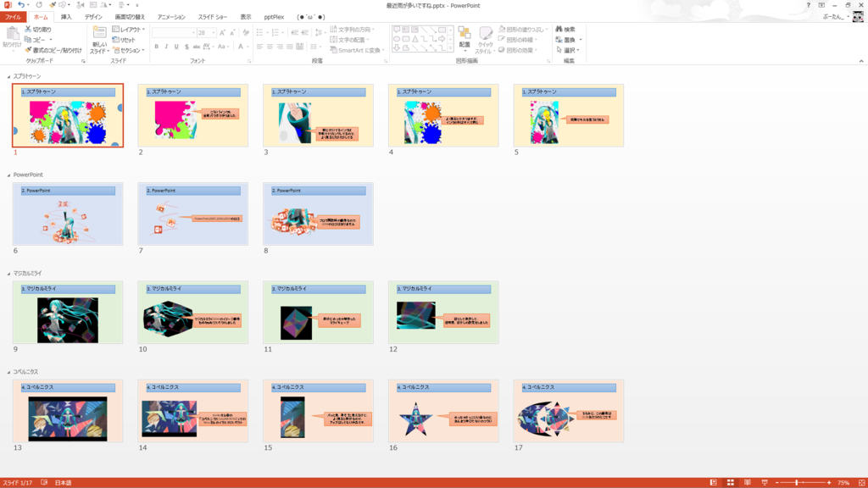Toggle Strikethrough (abc) formatting
Image resolution: width=868 pixels, height=488 pixels.
pos(196,47)
